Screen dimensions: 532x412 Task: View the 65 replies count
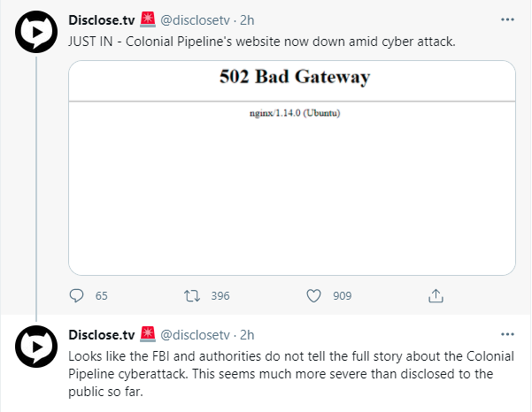tap(102, 296)
